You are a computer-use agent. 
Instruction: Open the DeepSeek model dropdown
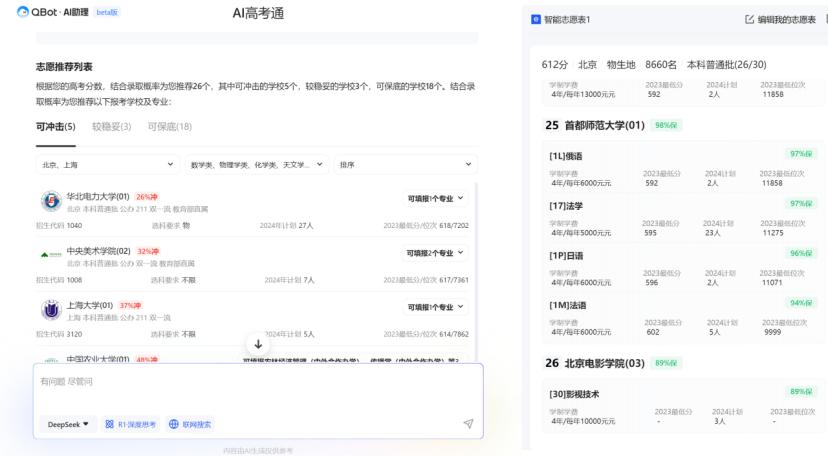[x=68, y=424]
